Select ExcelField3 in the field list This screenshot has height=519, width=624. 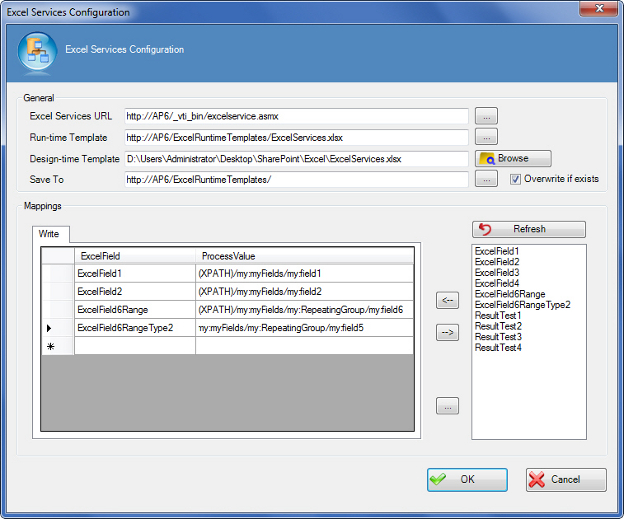pyautogui.click(x=497, y=273)
